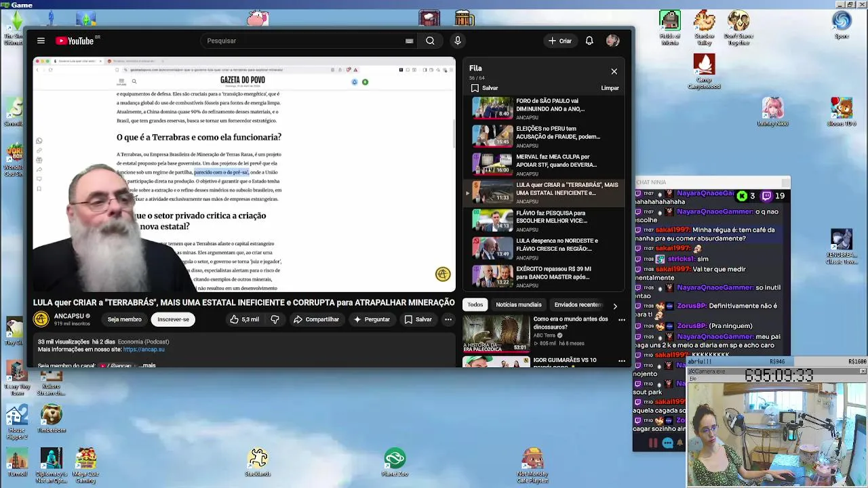868x488 pixels.
Task: Open more actions ellipsis under the video
Action: click(x=448, y=319)
